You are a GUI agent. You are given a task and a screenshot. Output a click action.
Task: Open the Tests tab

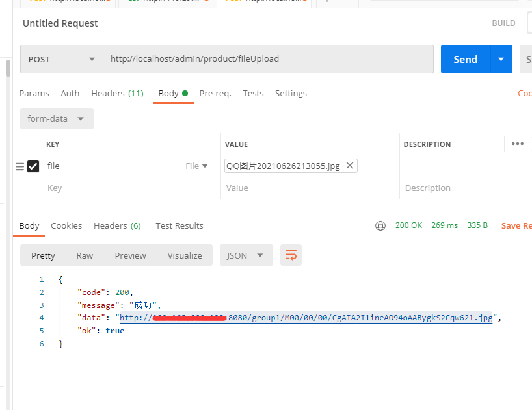click(253, 93)
